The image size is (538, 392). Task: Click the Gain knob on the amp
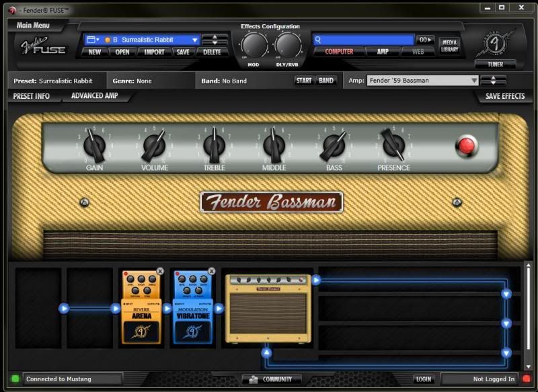coord(94,145)
